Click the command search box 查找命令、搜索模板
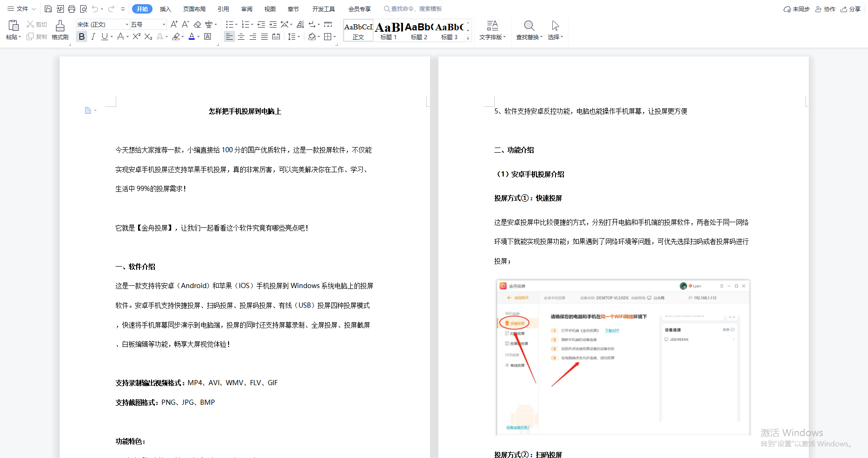The image size is (868, 458). 413,9
